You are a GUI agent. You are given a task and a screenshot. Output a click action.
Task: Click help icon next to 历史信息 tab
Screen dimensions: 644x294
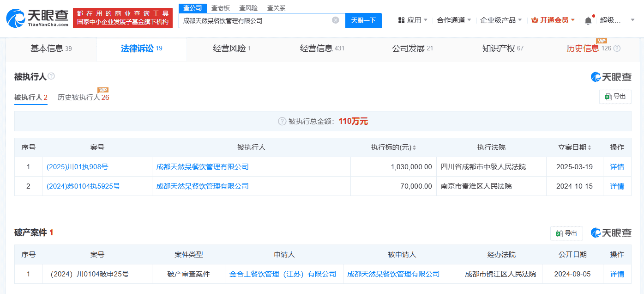tap(617, 49)
